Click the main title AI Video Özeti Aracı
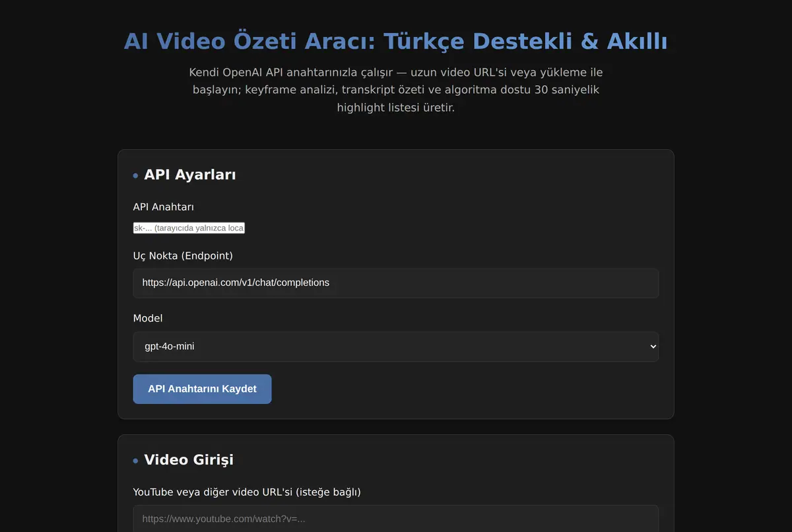This screenshot has height=532, width=792. pos(396,41)
